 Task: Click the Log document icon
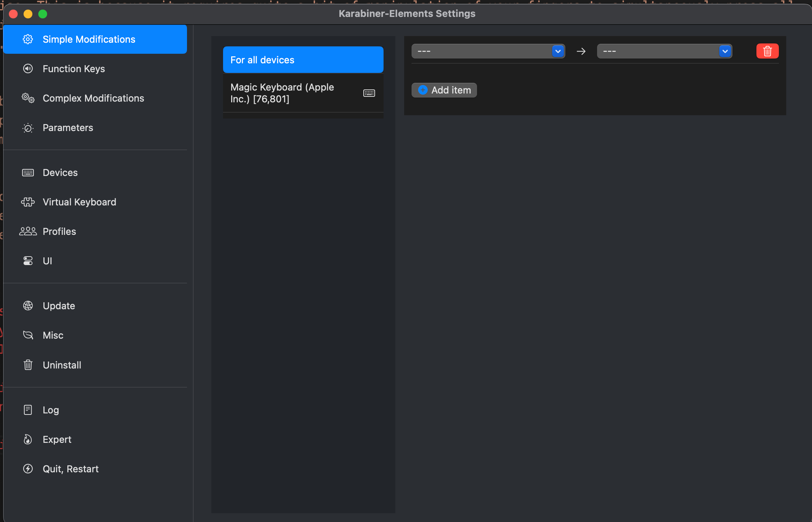(28, 410)
